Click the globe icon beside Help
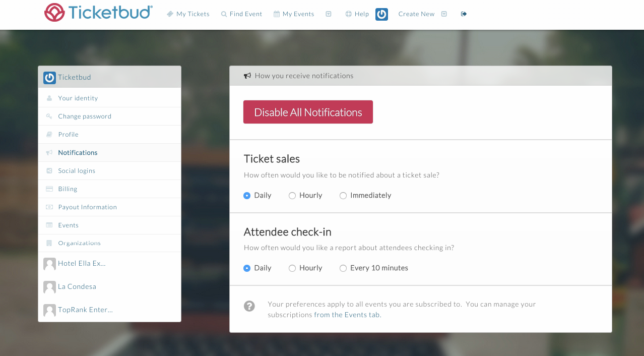 pyautogui.click(x=348, y=14)
